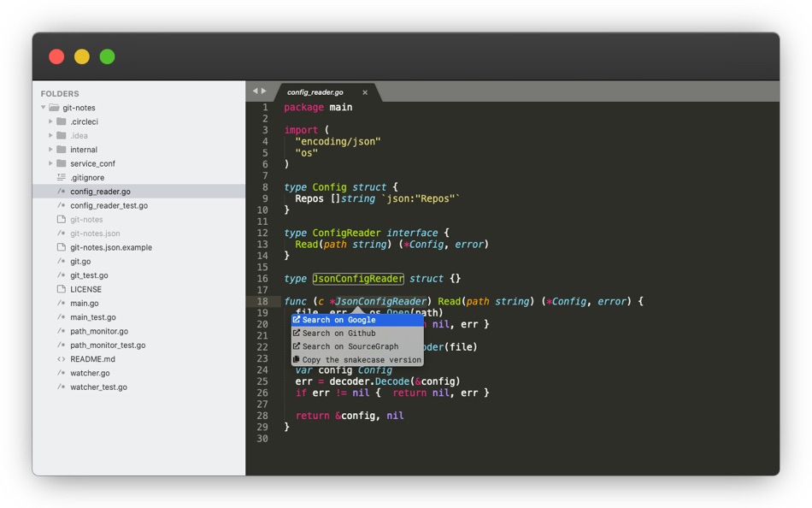Expand the service_conf folder arrow
This screenshot has width=812, height=508.
(x=50, y=163)
